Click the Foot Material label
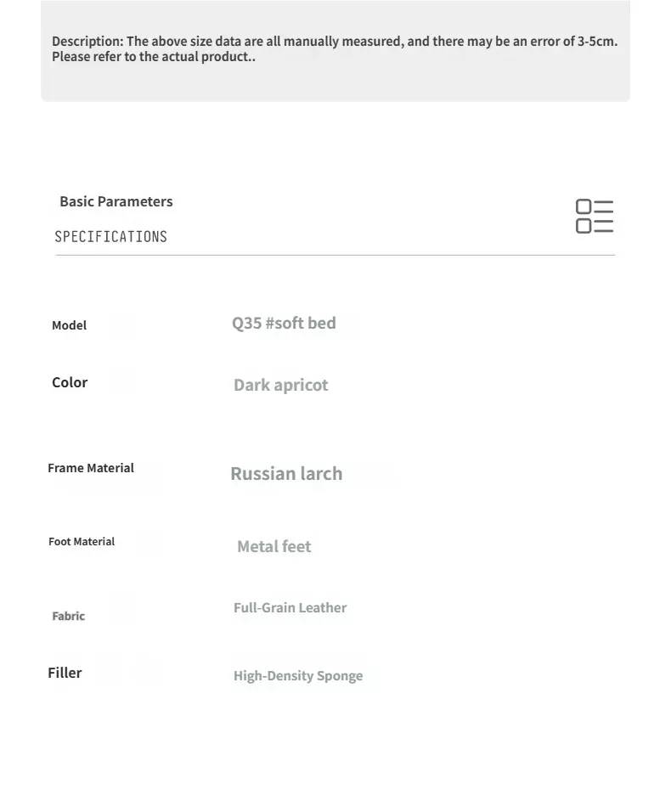 (x=82, y=542)
